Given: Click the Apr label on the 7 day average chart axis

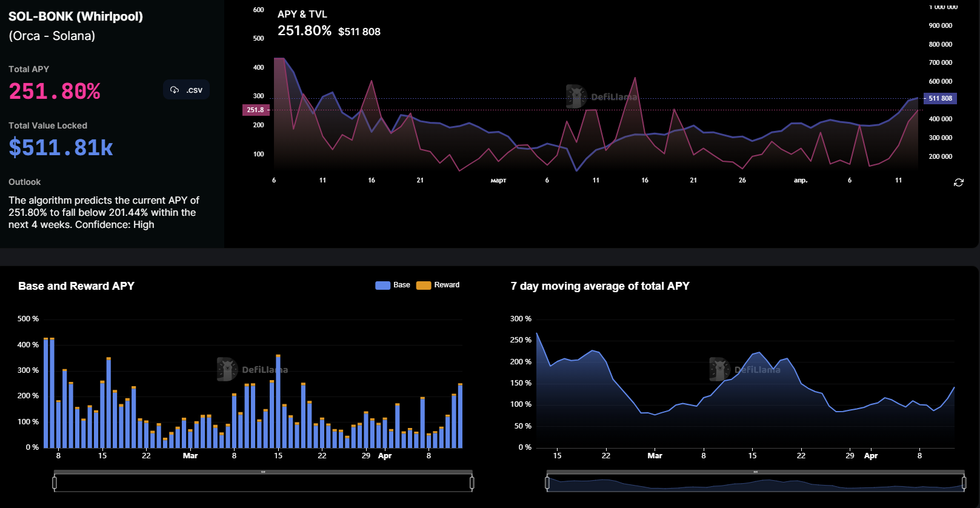Looking at the screenshot, I should (871, 456).
